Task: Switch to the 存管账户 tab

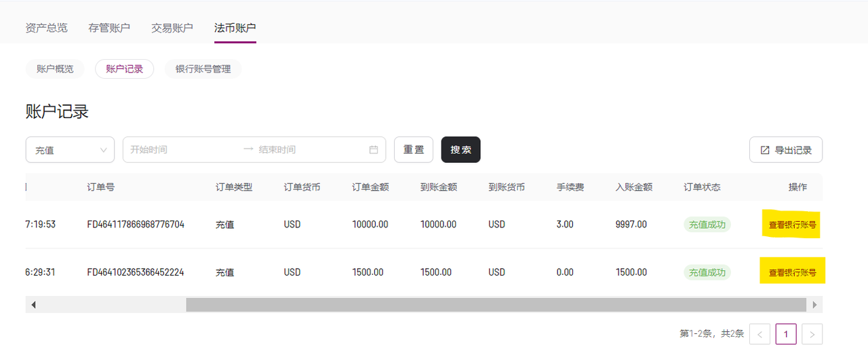Action: (109, 28)
